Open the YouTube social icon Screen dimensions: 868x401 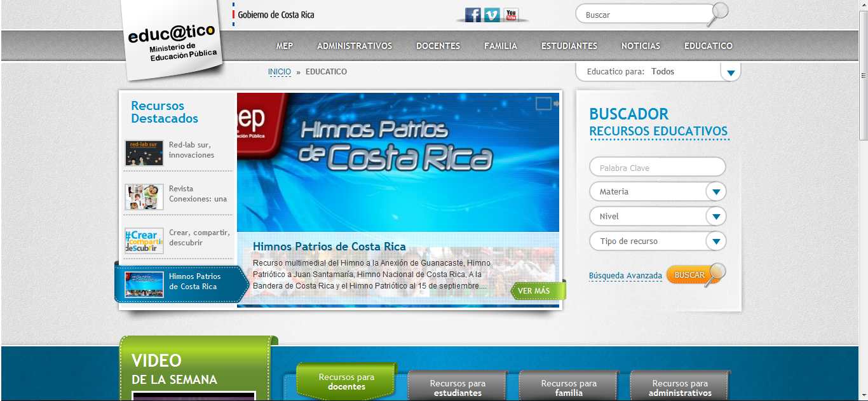511,15
